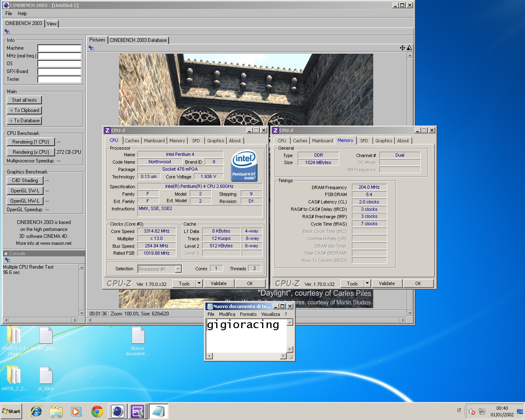Click the IT language indicator in taskbar

click(x=459, y=411)
